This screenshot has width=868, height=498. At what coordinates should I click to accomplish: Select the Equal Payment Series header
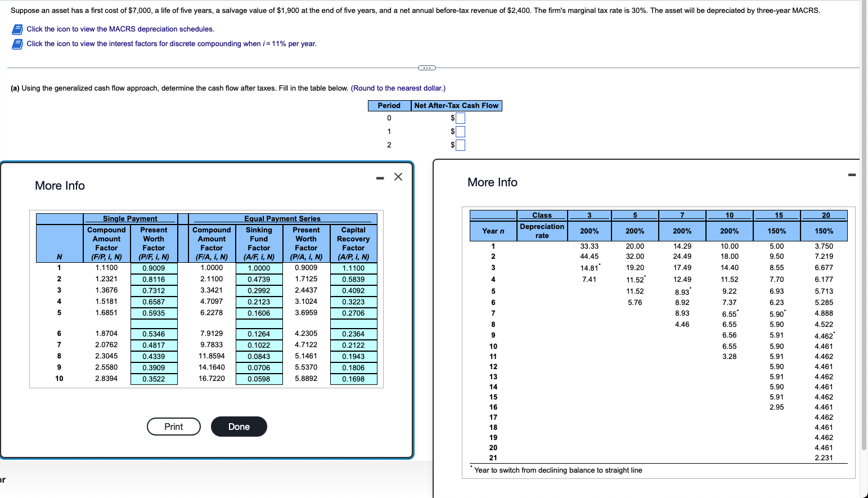click(x=281, y=218)
